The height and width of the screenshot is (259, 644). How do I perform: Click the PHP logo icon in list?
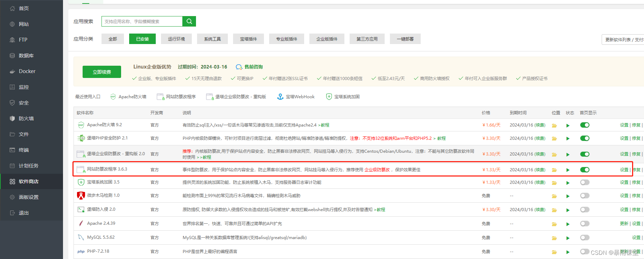click(x=81, y=251)
